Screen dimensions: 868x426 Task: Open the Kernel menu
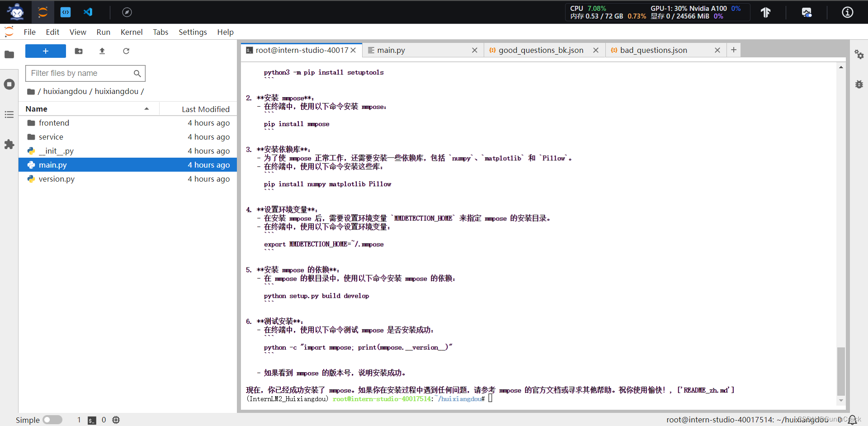pyautogui.click(x=132, y=32)
